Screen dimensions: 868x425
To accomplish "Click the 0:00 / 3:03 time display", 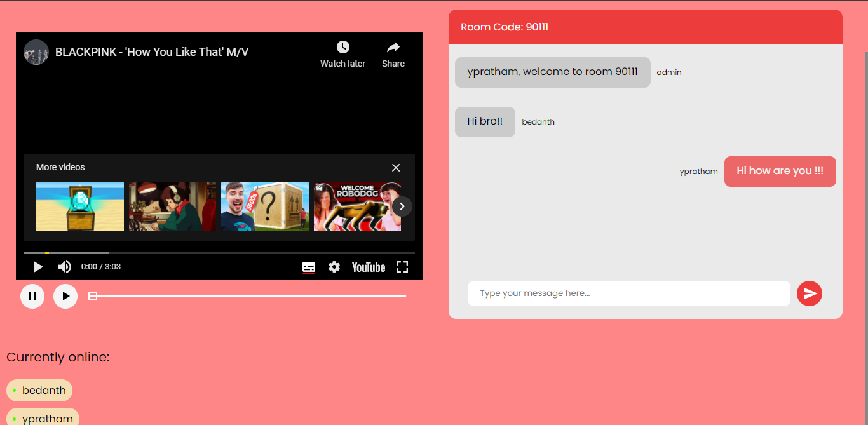I will (x=101, y=267).
